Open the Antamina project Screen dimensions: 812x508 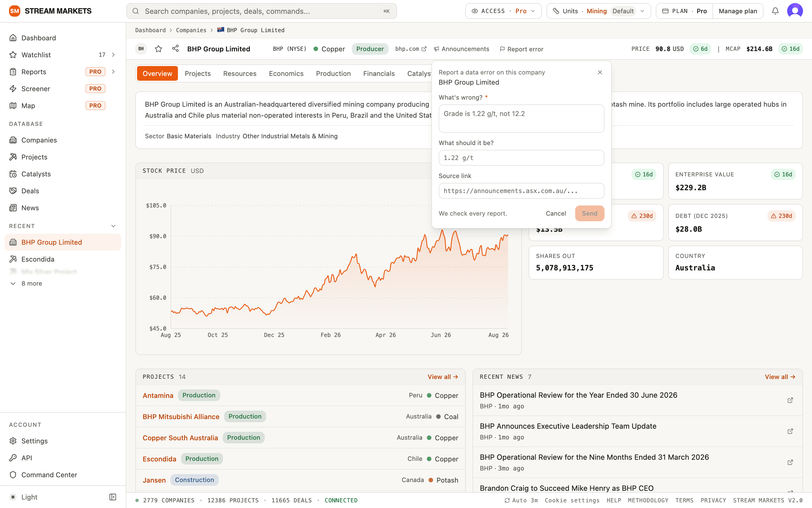tap(158, 395)
